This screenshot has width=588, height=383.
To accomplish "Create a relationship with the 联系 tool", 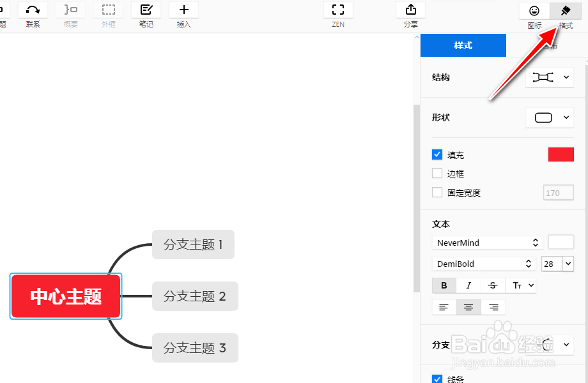I will [33, 10].
